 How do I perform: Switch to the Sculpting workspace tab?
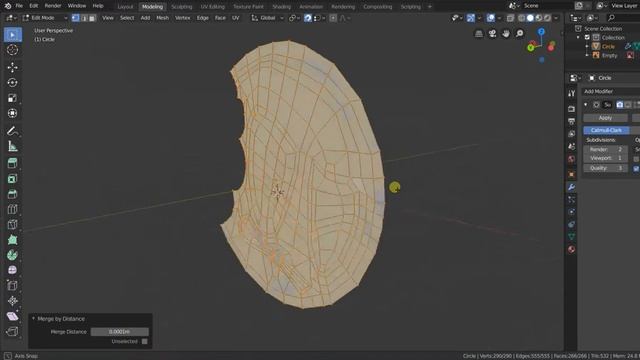point(182,7)
